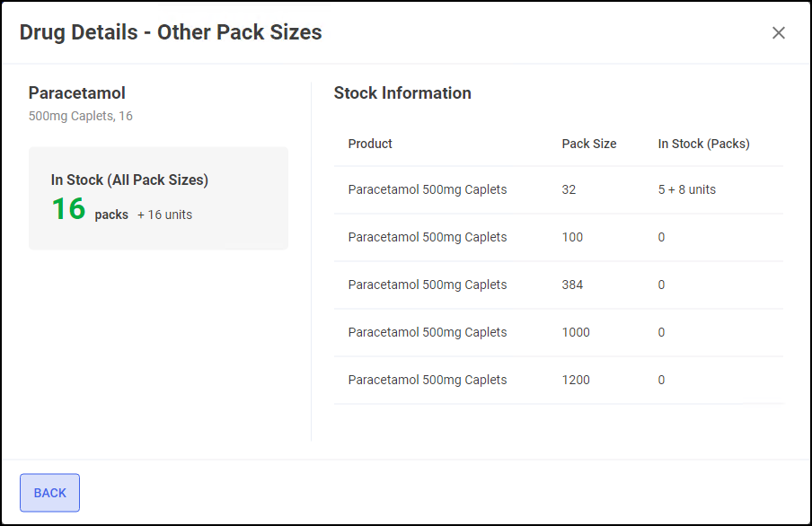The width and height of the screenshot is (812, 526).
Task: Click the 1200 pack size value
Action: click(576, 380)
